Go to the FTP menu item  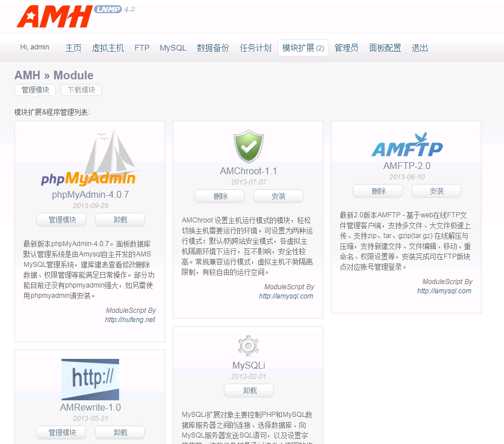point(142,48)
